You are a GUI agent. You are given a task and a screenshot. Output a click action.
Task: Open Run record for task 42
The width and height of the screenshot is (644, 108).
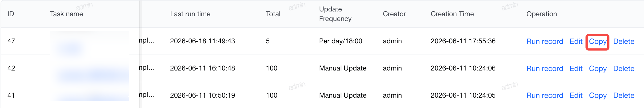point(545,69)
